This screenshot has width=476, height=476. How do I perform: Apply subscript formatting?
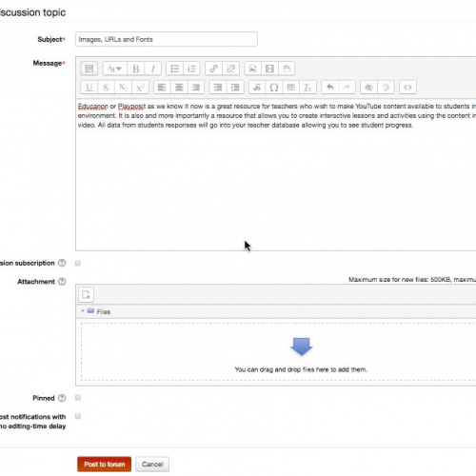click(x=123, y=87)
